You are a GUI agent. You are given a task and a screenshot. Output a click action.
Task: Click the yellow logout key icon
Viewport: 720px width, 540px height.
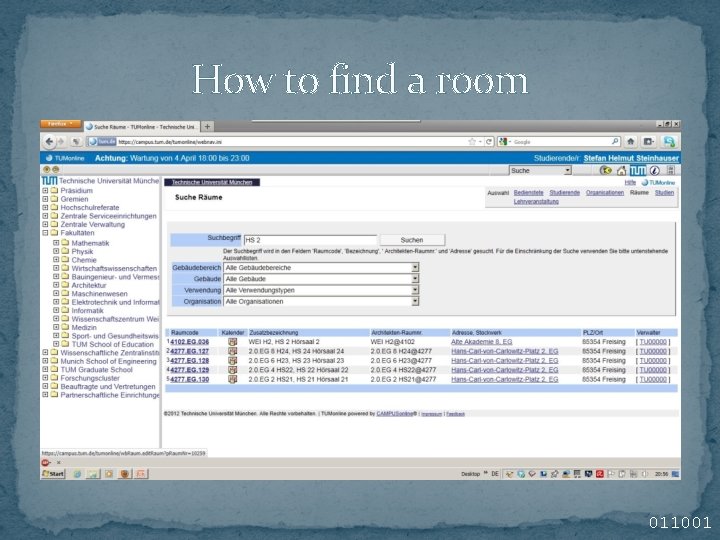[606, 171]
